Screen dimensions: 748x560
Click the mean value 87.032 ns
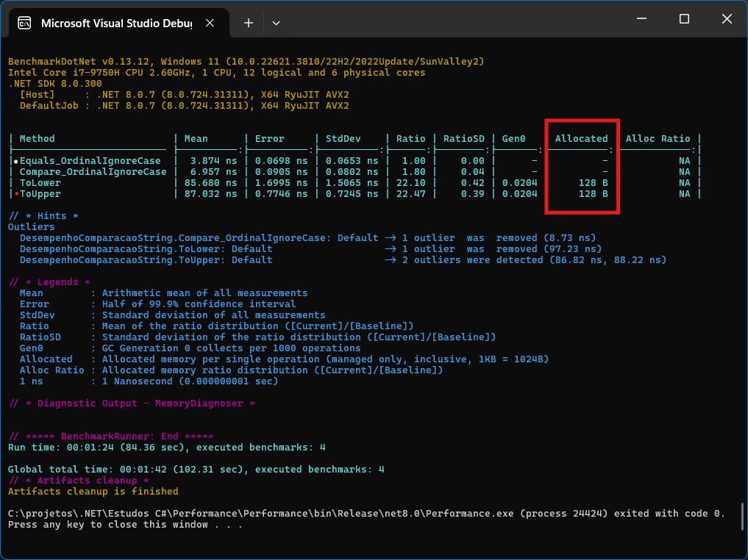click(x=210, y=194)
